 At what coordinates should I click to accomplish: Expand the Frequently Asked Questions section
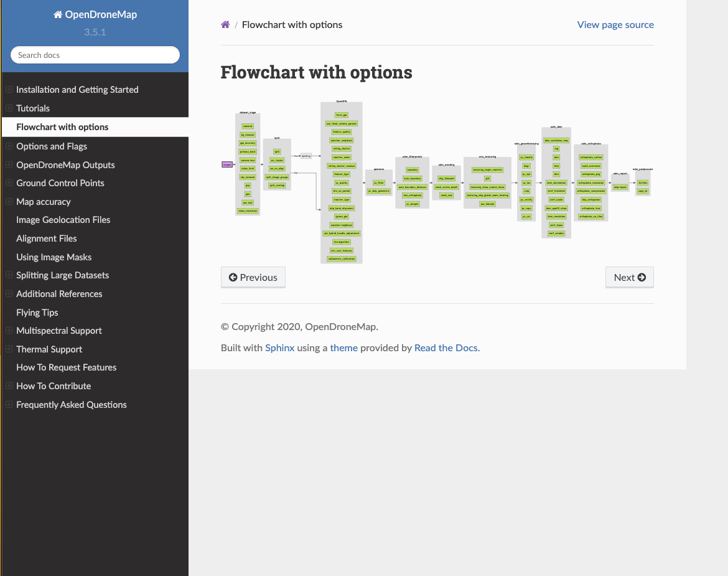point(9,405)
